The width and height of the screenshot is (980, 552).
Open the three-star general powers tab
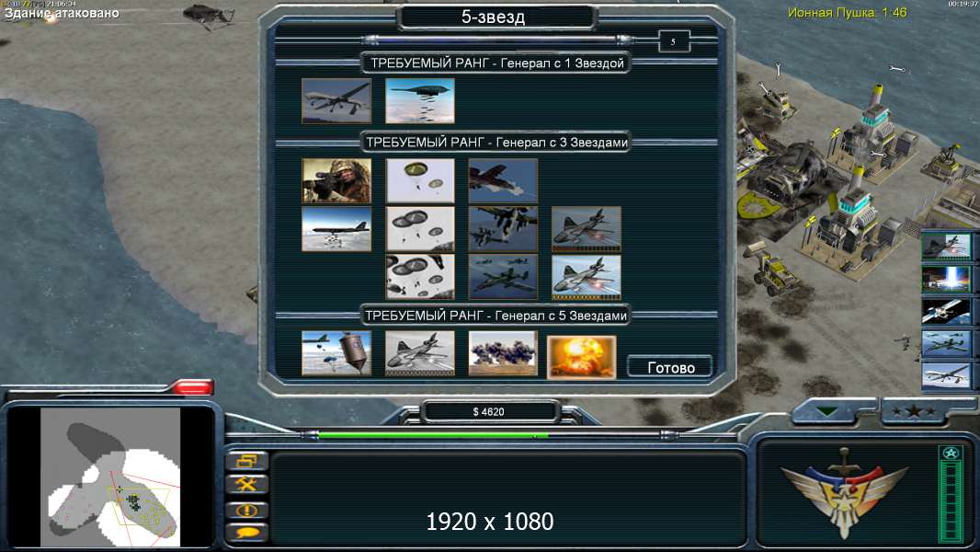click(914, 412)
